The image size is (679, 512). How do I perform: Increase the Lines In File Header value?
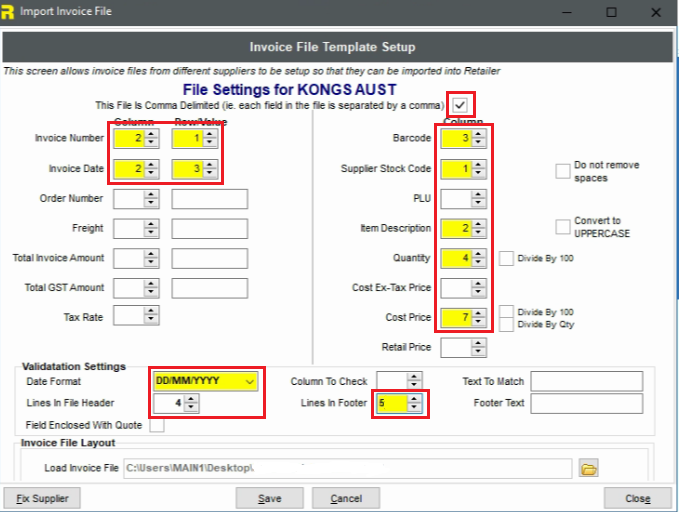192,399
